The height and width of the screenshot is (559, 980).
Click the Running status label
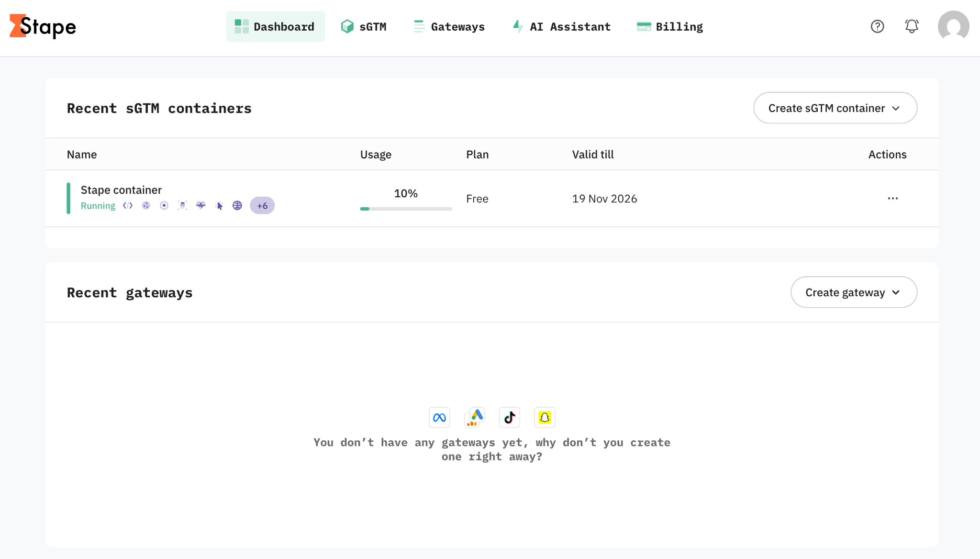pos(98,206)
